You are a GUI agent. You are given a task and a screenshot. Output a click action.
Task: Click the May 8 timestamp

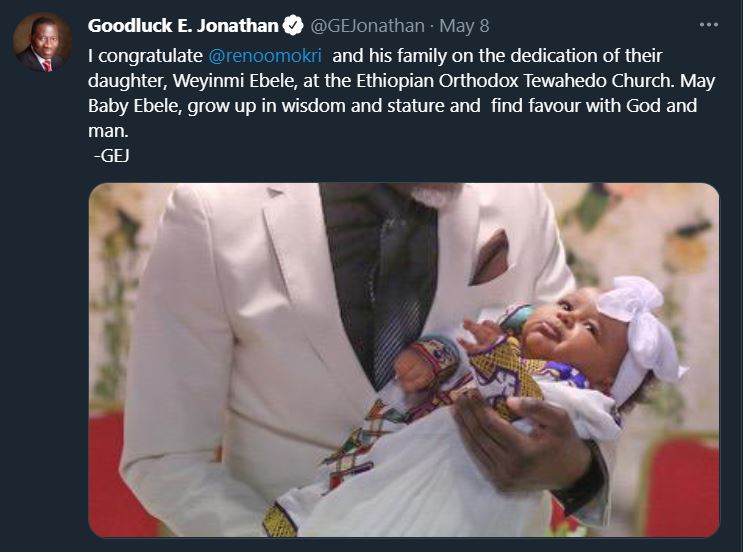coord(464,26)
